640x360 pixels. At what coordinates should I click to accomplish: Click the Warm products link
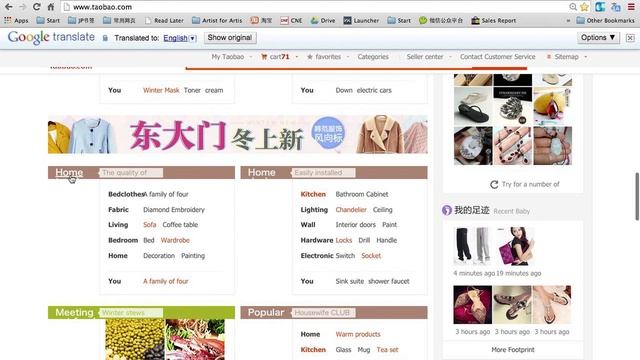point(358,334)
